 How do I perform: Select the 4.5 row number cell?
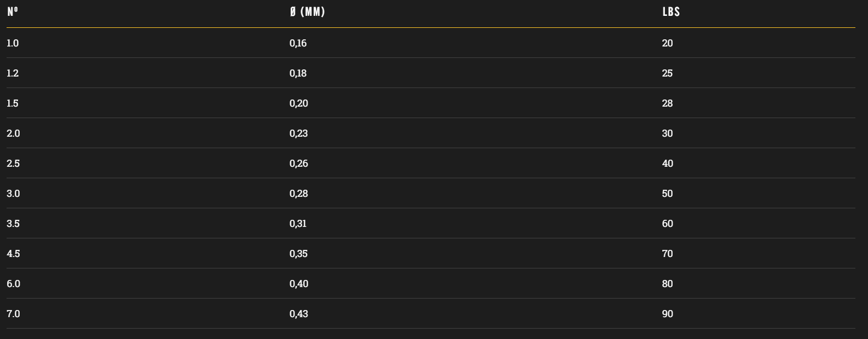pyautogui.click(x=13, y=254)
